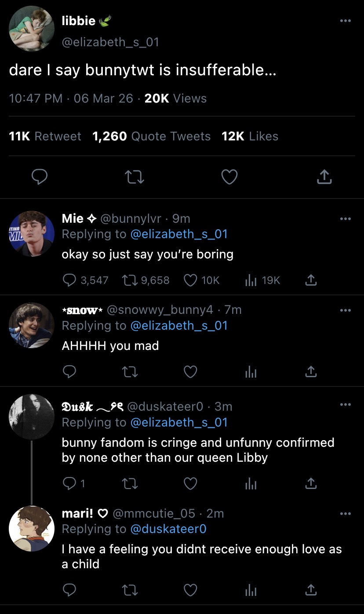View the 12K Likes list
Screen dimensions: 364x614
coord(250,136)
